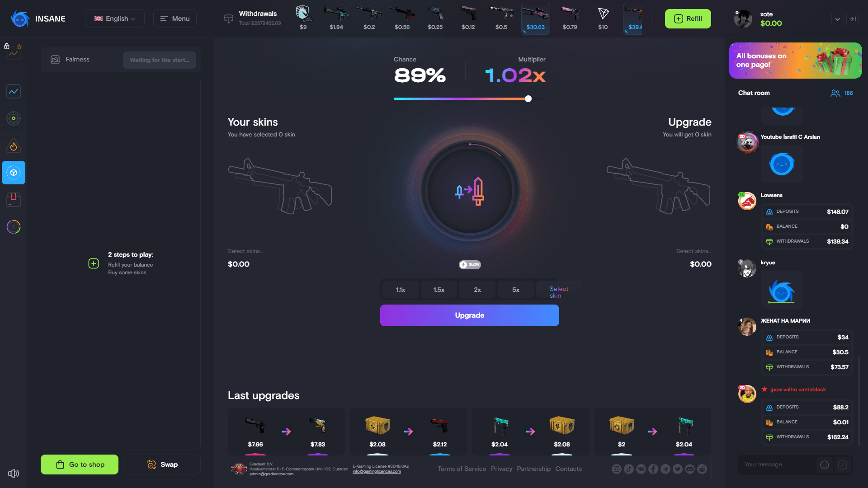The image size is (868, 488).
Task: Click the Upgrade button
Action: coord(470,315)
